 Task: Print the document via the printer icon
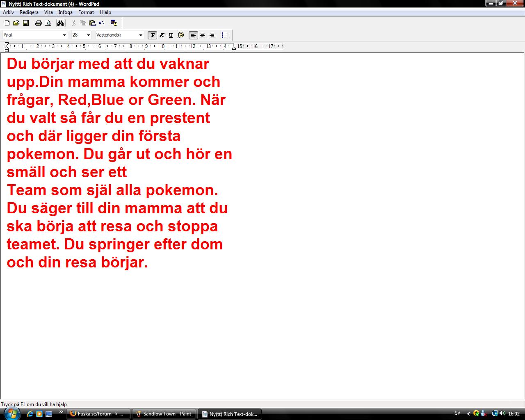click(39, 23)
